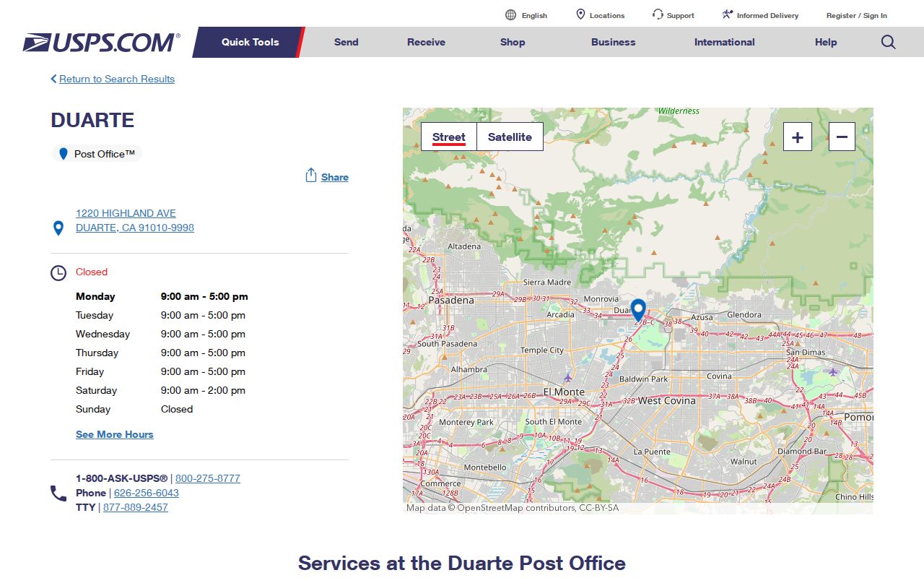This screenshot has height=578, width=924.
Task: Open the Shop menu
Action: click(513, 42)
